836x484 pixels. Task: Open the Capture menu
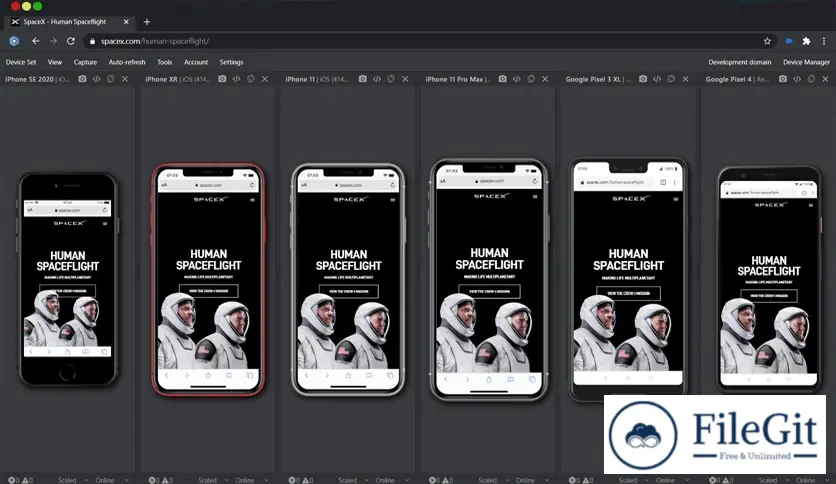point(85,62)
